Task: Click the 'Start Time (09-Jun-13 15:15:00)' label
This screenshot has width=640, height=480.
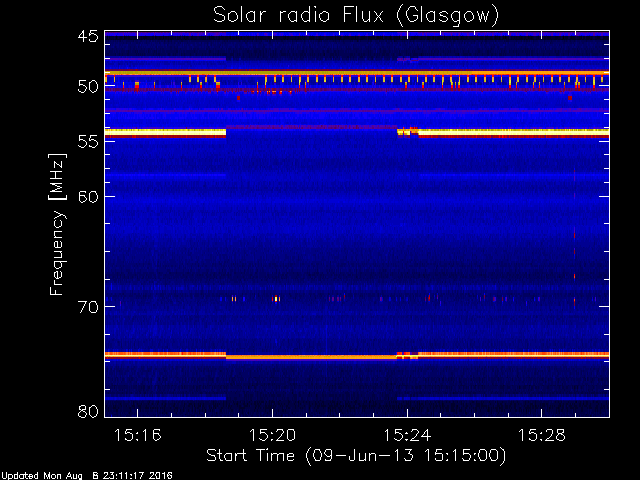Action: point(356,456)
